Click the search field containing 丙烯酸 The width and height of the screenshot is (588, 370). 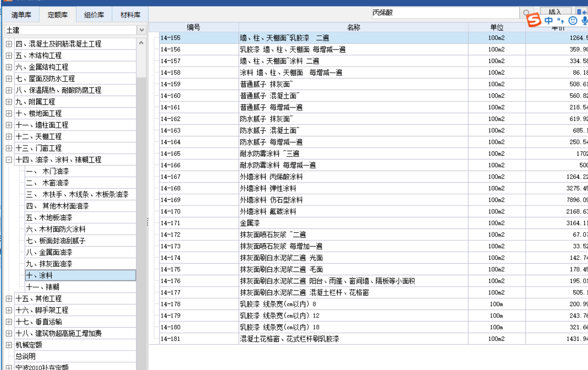pyautogui.click(x=445, y=13)
